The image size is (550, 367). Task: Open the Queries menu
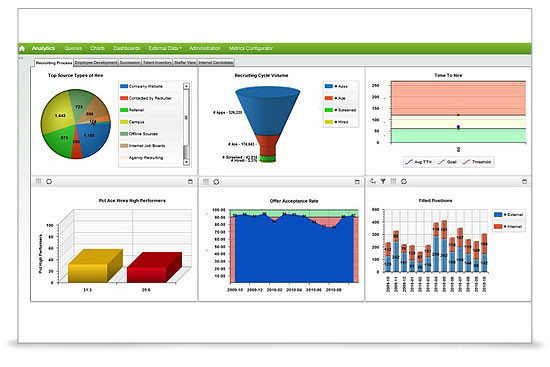[73, 48]
